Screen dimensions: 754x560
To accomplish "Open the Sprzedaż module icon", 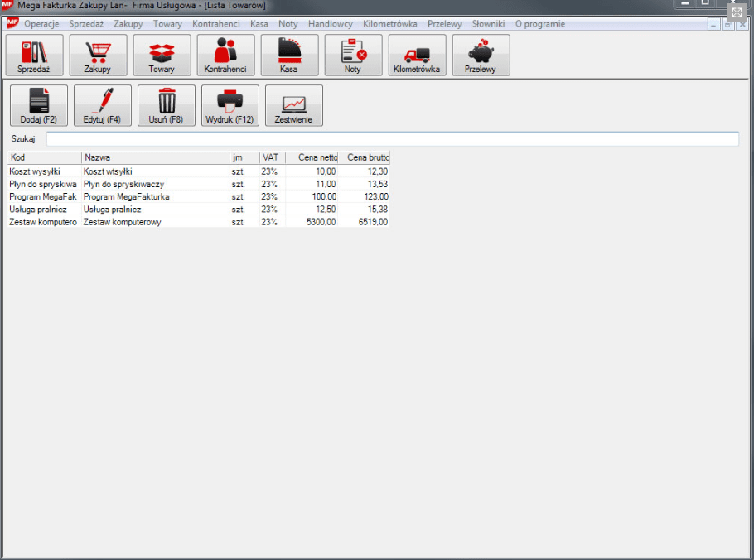I will coord(34,56).
